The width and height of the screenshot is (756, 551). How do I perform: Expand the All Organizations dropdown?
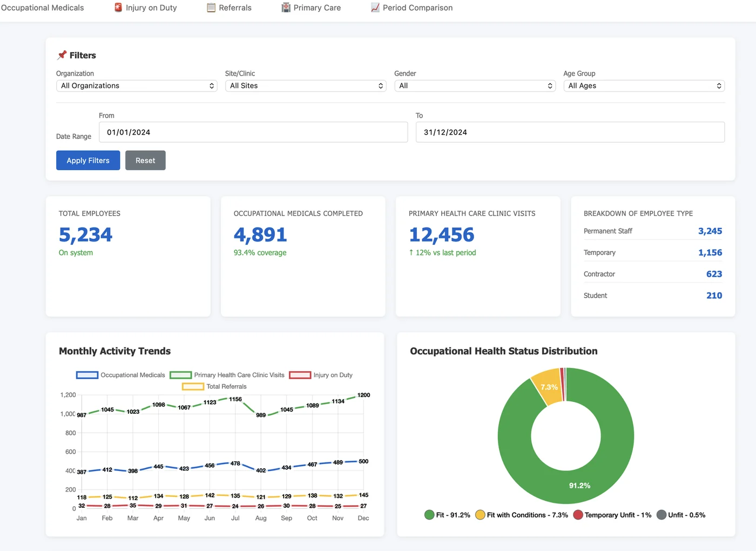pos(137,86)
